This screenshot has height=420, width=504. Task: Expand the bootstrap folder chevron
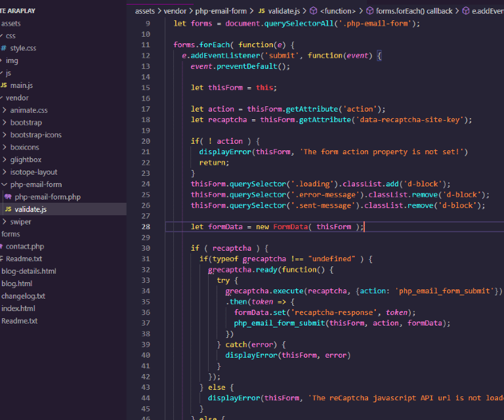pos(4,123)
